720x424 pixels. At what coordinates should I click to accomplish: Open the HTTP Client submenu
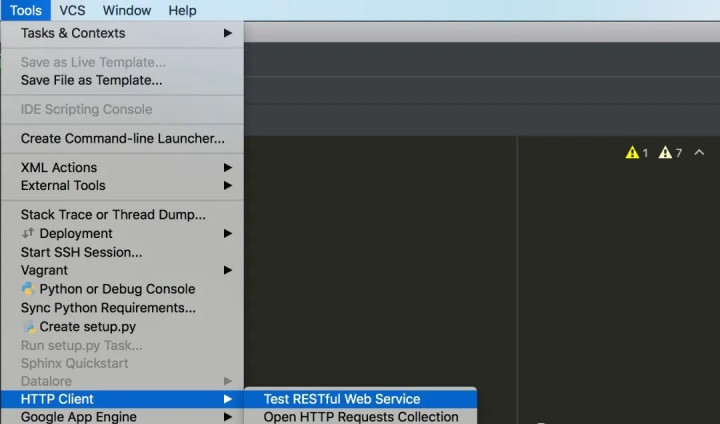tap(122, 399)
